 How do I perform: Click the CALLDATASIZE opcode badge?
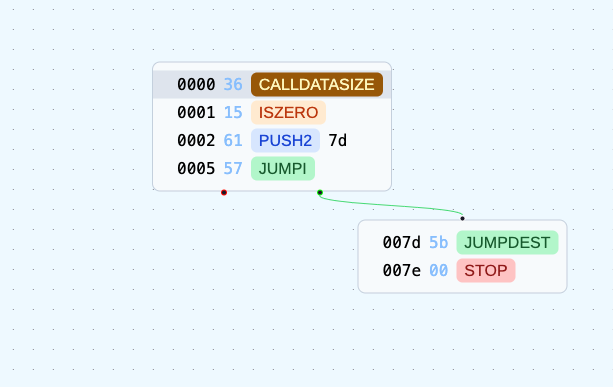pyautogui.click(x=317, y=84)
